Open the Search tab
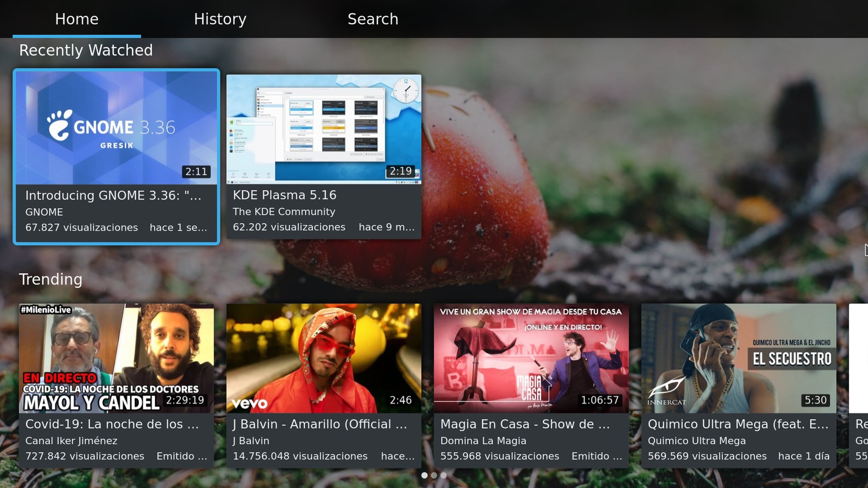This screenshot has height=488, width=868. 373,19
